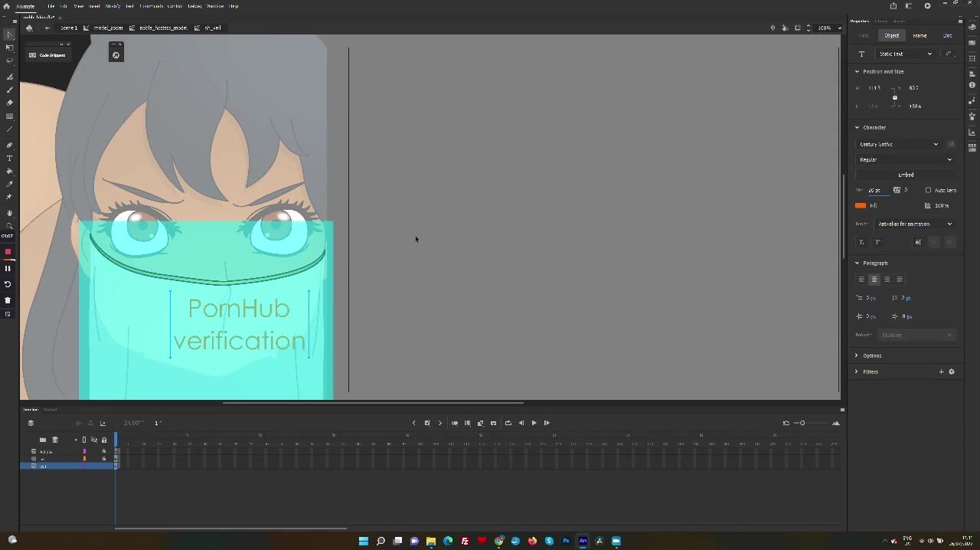Go back one level with the arrow
The width and height of the screenshot is (980, 550).
coord(47,28)
